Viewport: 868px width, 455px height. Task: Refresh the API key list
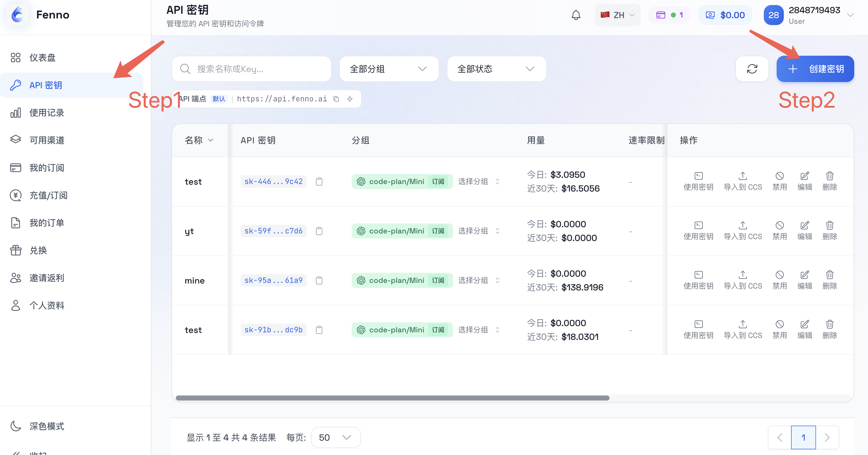(x=752, y=69)
